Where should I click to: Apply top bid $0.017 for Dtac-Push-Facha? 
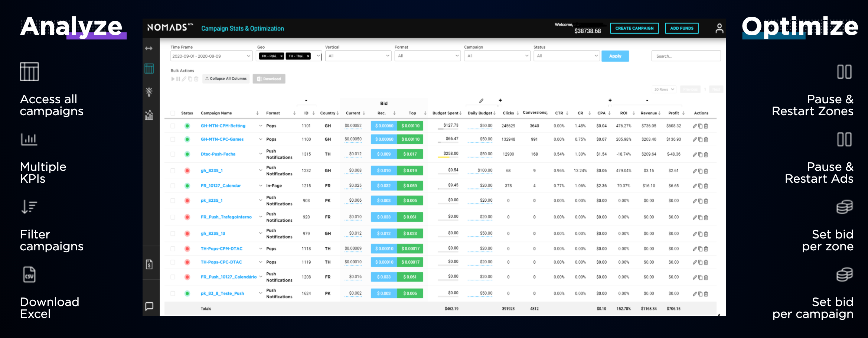click(x=410, y=154)
